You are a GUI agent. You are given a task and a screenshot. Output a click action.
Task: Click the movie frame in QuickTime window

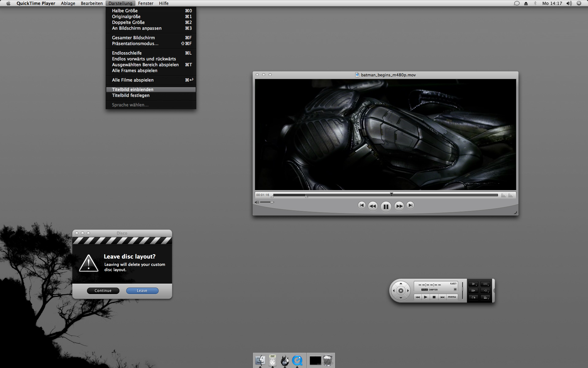coord(385,134)
